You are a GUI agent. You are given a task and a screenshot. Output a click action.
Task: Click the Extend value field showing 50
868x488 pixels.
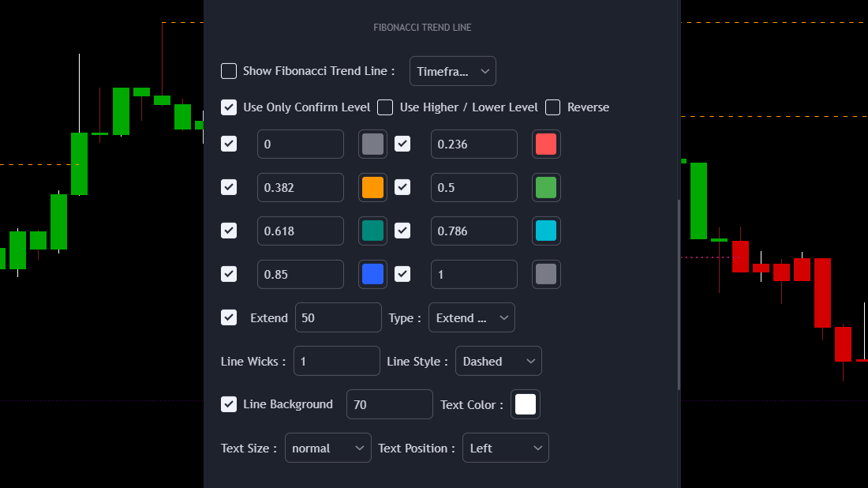[338, 317]
